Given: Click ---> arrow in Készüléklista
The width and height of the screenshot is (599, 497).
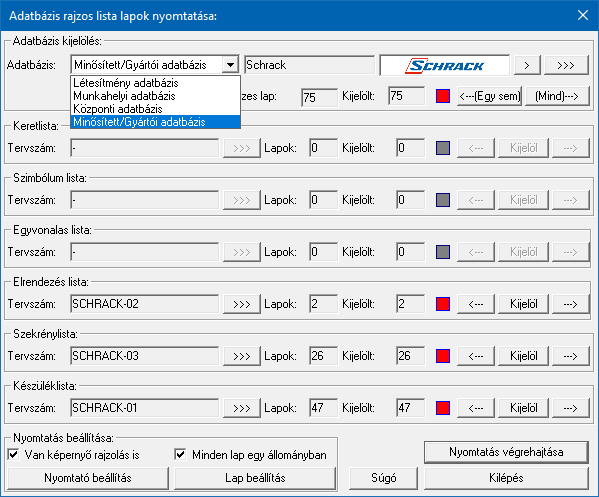Looking at the screenshot, I should click(x=570, y=408).
